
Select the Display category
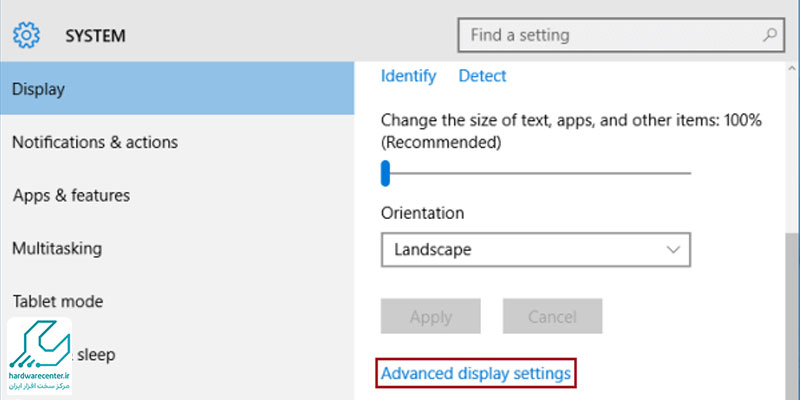(x=177, y=89)
